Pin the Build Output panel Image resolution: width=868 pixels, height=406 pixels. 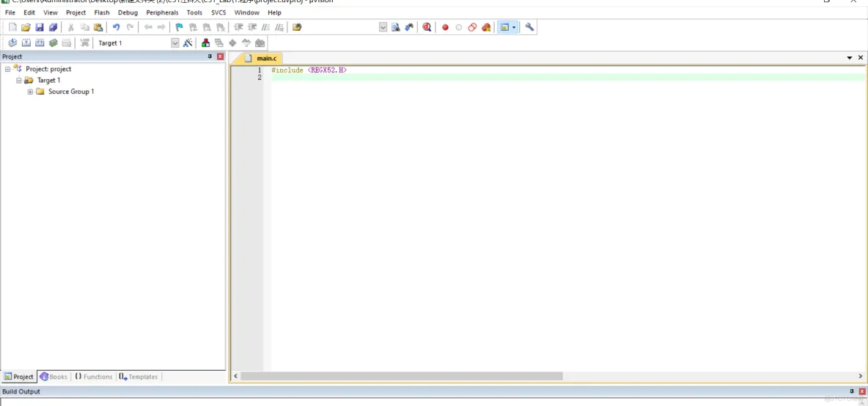pyautogui.click(x=852, y=391)
